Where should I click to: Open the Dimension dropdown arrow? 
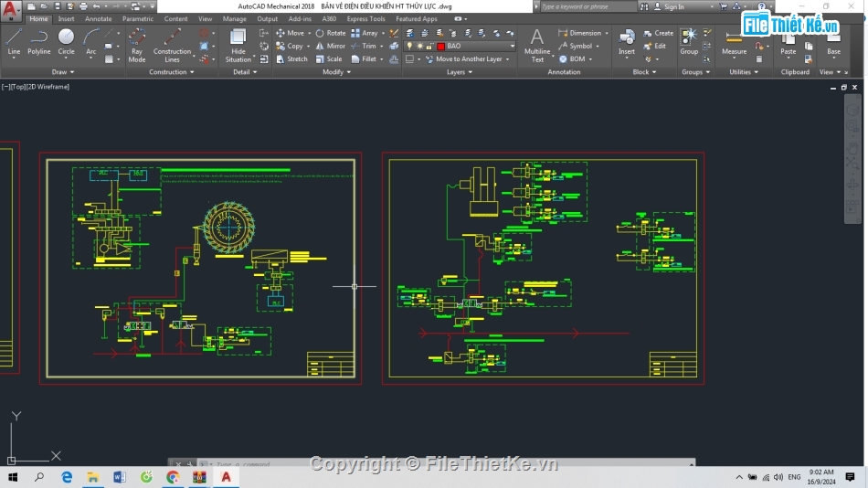point(606,33)
